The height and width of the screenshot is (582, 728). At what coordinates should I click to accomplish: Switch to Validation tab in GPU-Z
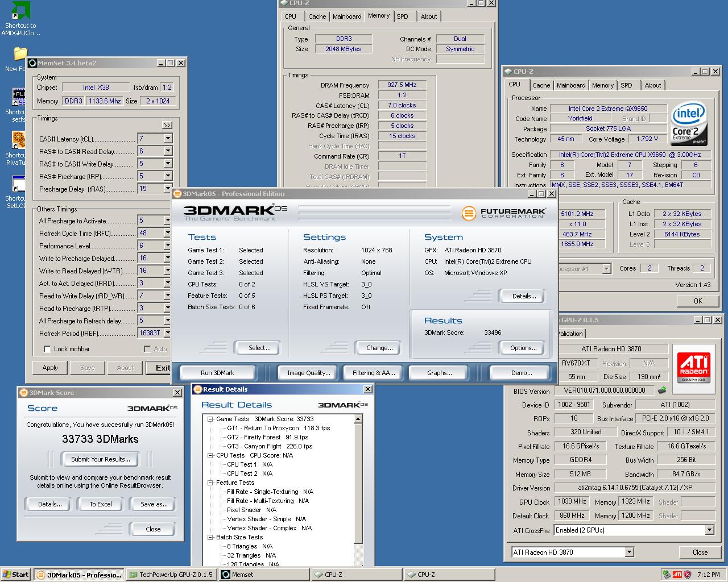click(x=570, y=334)
